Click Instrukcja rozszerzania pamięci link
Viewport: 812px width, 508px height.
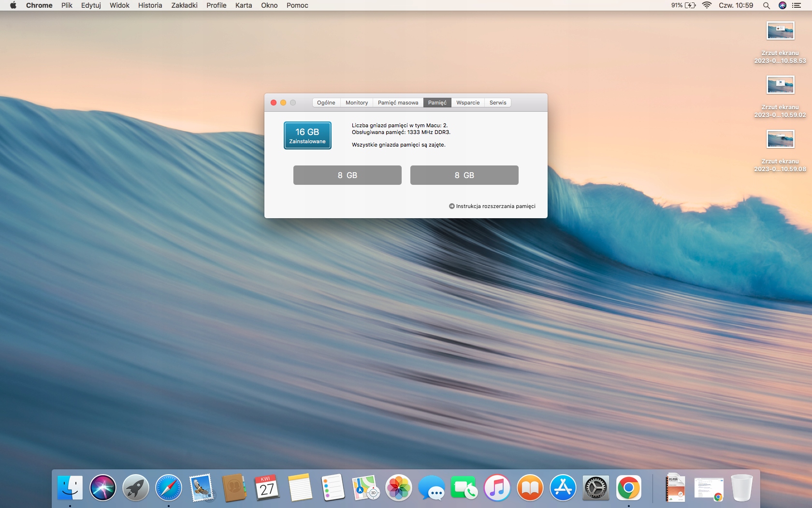(x=495, y=206)
